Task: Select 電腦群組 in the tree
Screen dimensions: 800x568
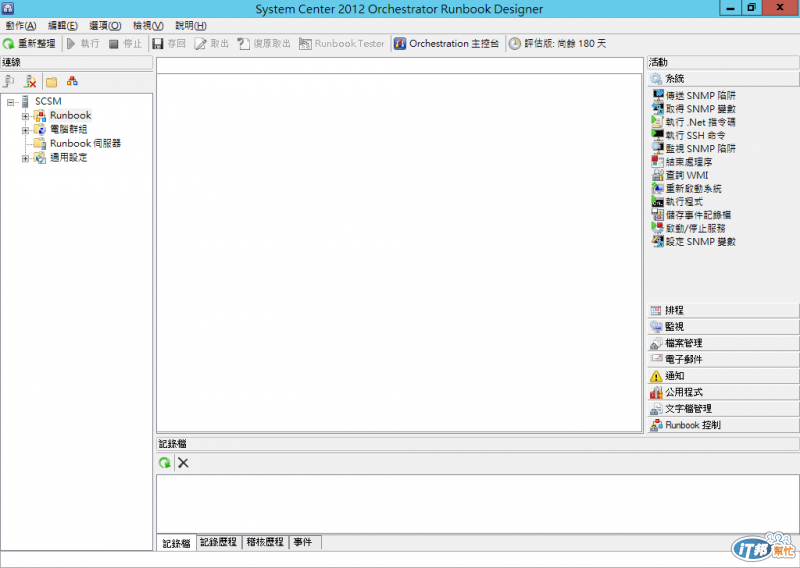Action: (x=68, y=130)
